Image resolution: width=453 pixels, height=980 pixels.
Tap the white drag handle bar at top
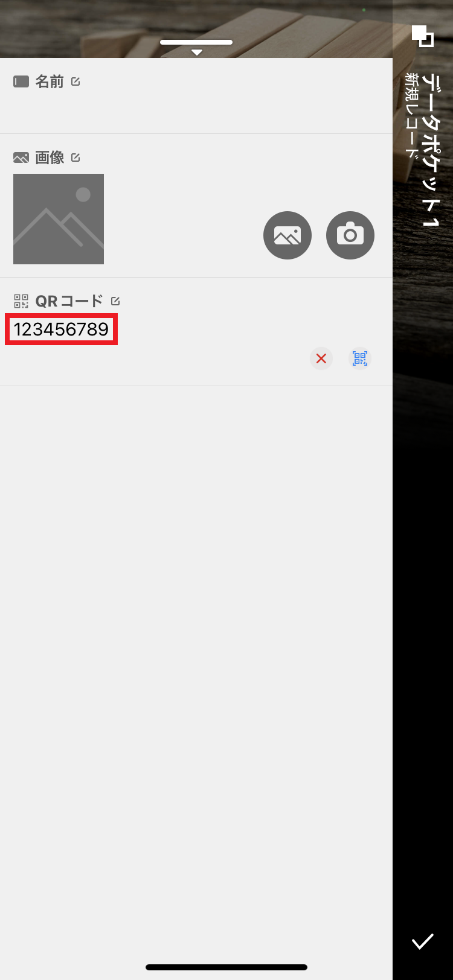tap(196, 42)
